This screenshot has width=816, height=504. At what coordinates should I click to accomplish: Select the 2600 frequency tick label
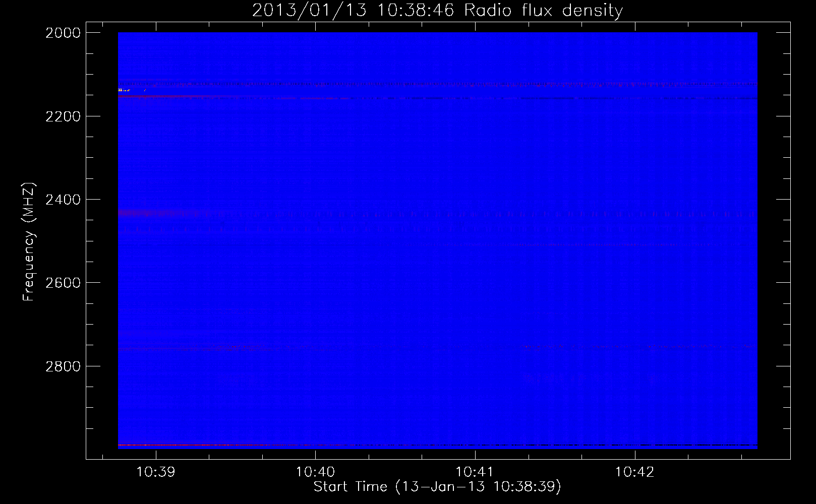pyautogui.click(x=63, y=283)
